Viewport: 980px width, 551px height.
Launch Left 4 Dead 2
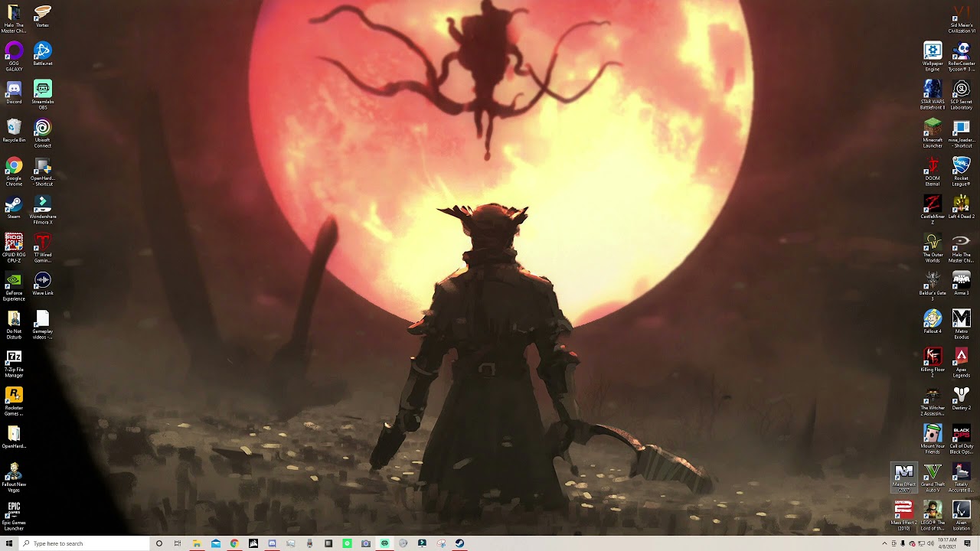click(961, 207)
